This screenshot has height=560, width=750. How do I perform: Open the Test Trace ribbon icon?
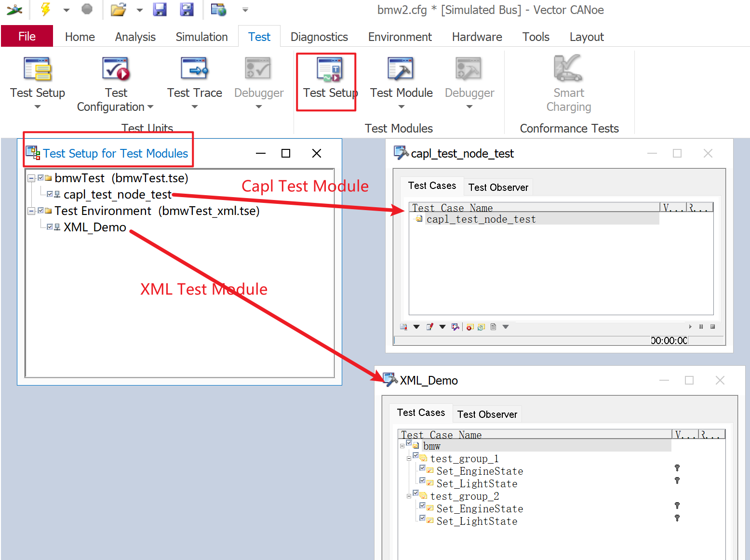[x=194, y=69]
